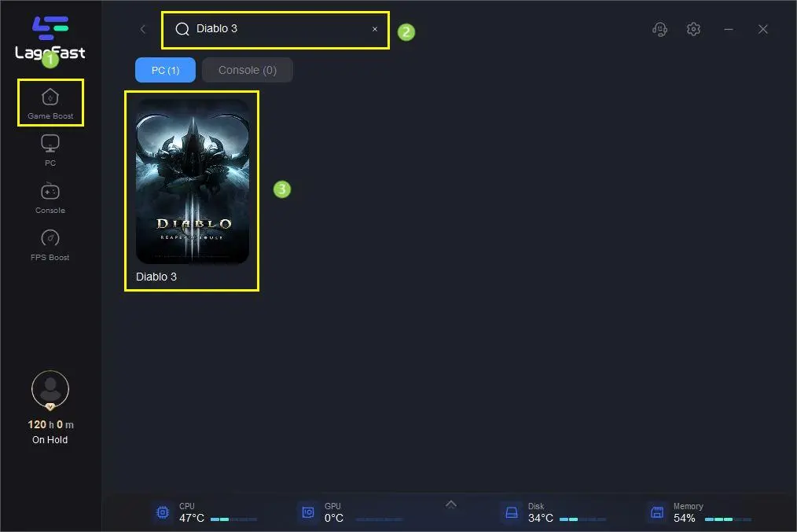Select the Diablo 3 game cover
Viewport: 797px width, 532px height.
tap(192, 182)
